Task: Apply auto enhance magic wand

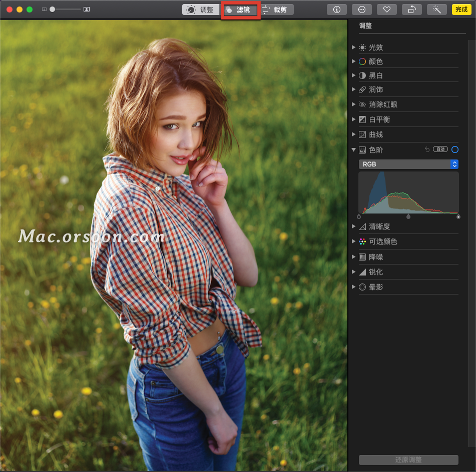Action: (437, 9)
